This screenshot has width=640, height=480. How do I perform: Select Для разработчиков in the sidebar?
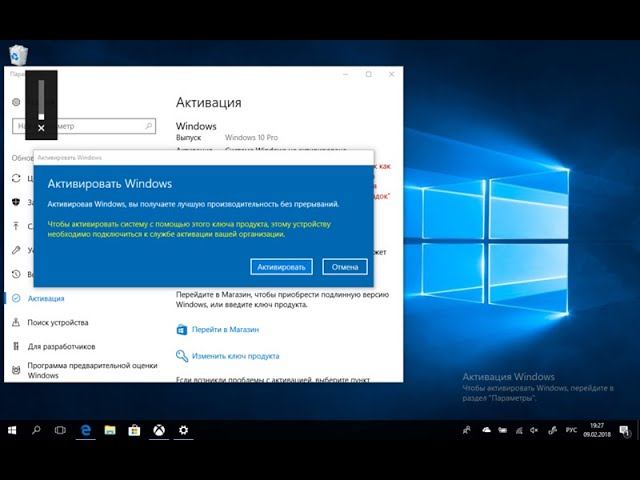(x=61, y=347)
